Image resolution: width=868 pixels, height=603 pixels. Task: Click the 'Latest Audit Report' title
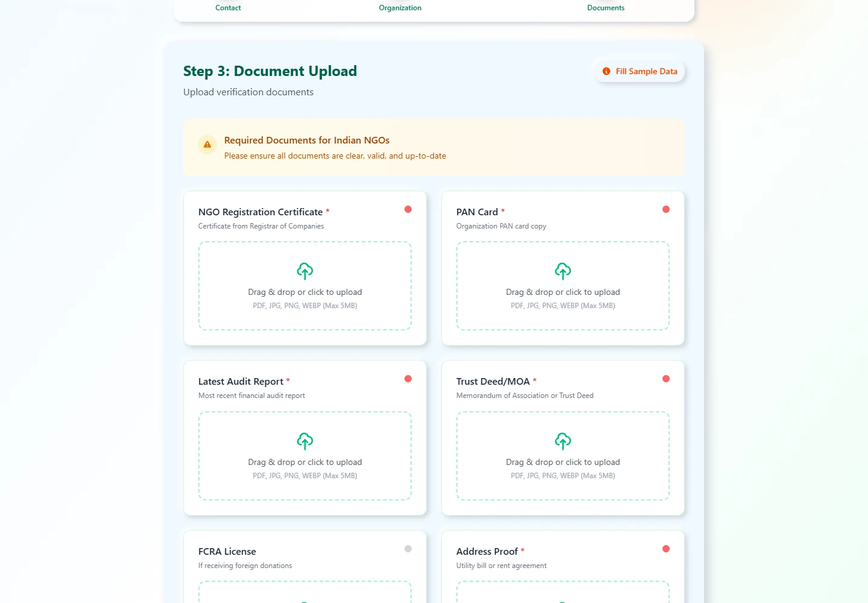point(241,382)
